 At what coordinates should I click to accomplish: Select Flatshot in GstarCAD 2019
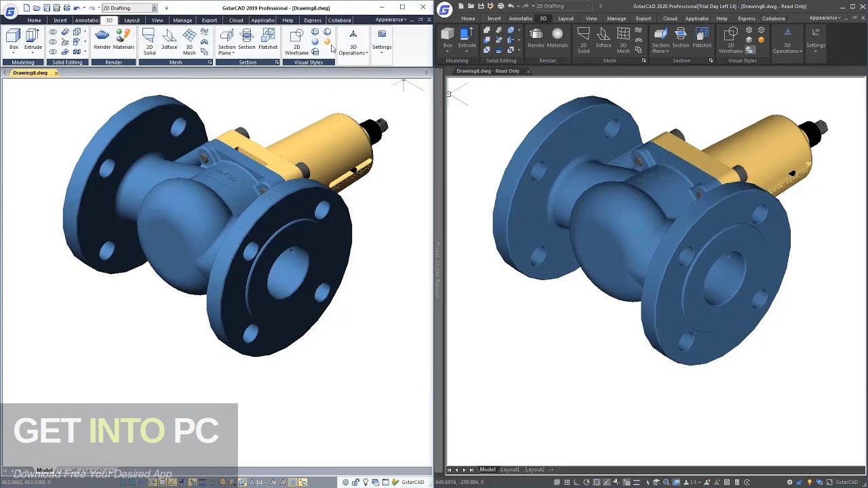point(268,39)
